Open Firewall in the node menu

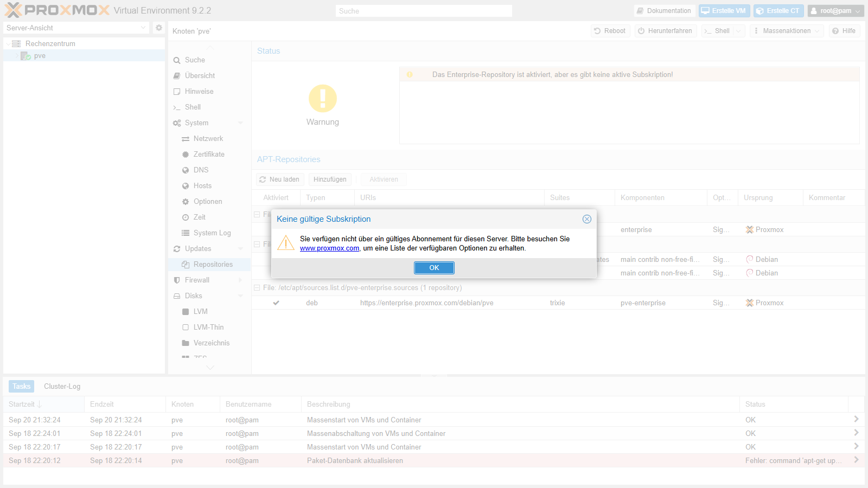(x=197, y=280)
